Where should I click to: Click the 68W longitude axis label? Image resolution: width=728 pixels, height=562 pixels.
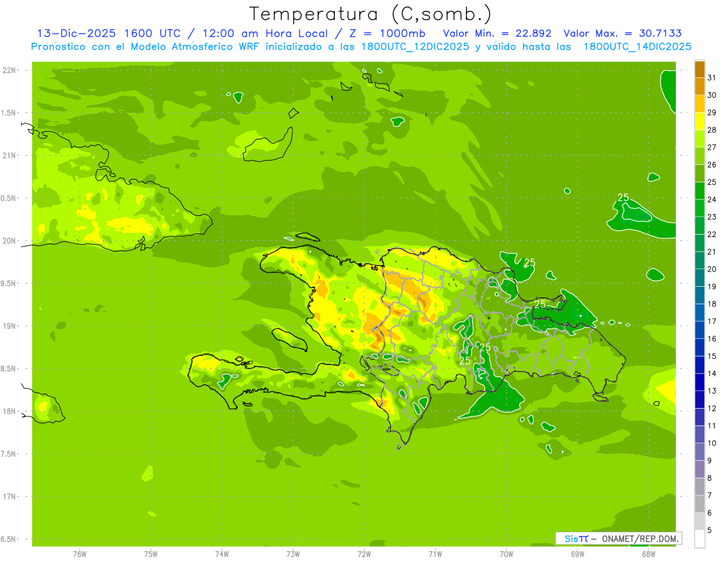(649, 554)
